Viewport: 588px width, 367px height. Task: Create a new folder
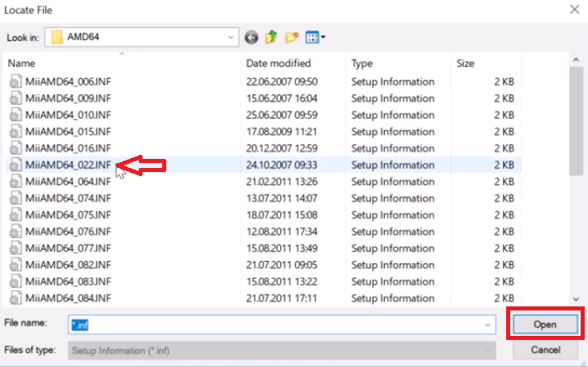click(x=292, y=37)
